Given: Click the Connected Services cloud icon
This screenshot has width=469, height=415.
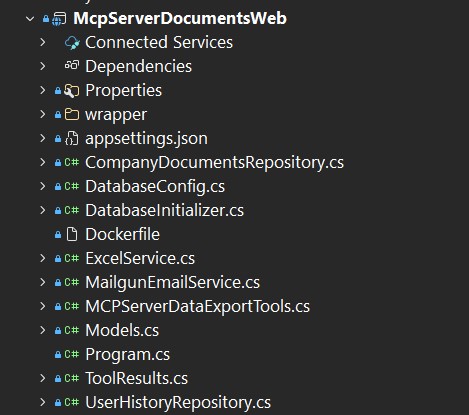Looking at the screenshot, I should [72, 43].
